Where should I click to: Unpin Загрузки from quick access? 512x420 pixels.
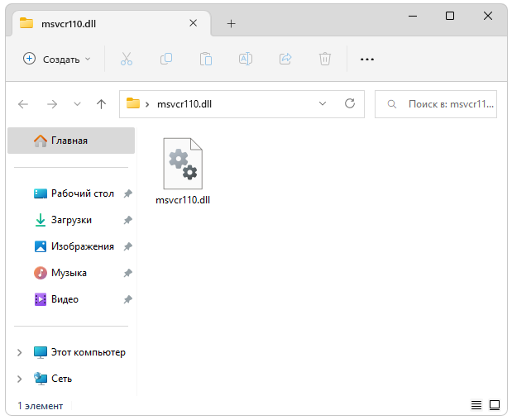click(127, 220)
